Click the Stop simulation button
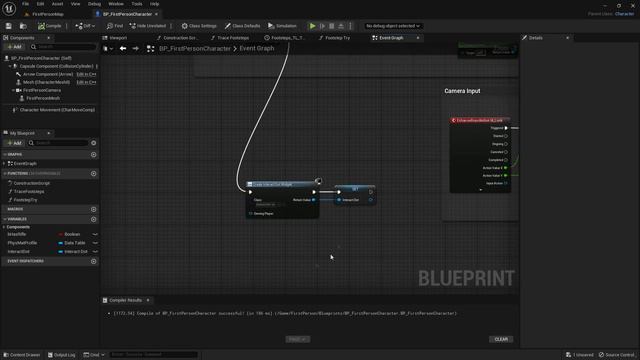Screen dimensions: 640x360 point(331,26)
